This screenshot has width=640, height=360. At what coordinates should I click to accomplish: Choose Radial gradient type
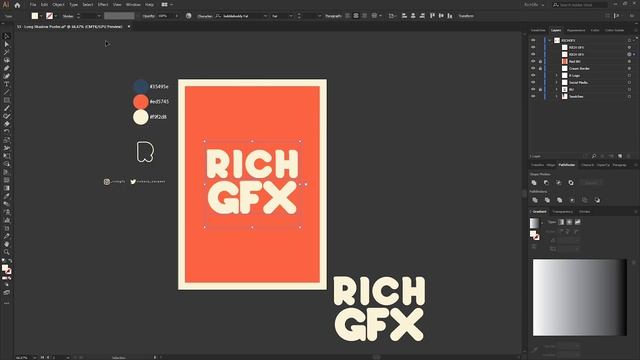(x=569, y=222)
